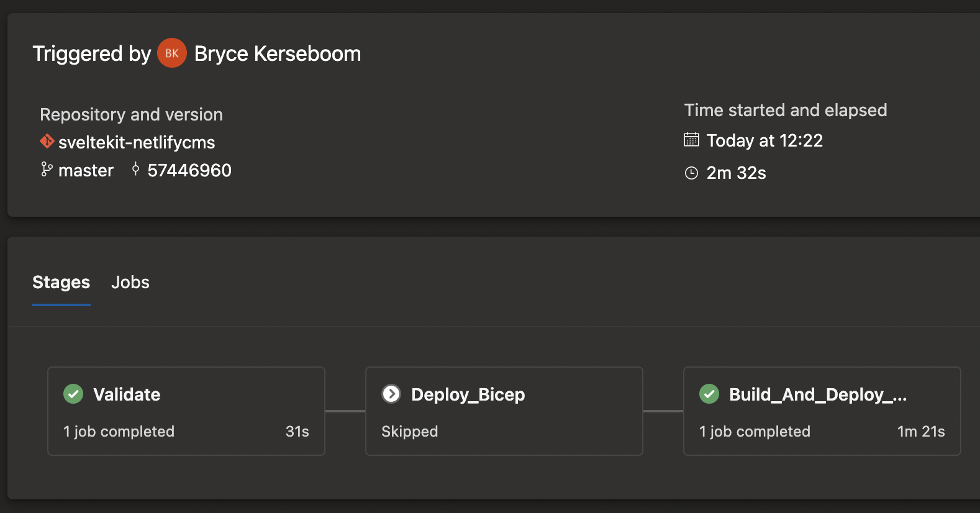Click the clock icon beside elapsed time

coord(691,173)
